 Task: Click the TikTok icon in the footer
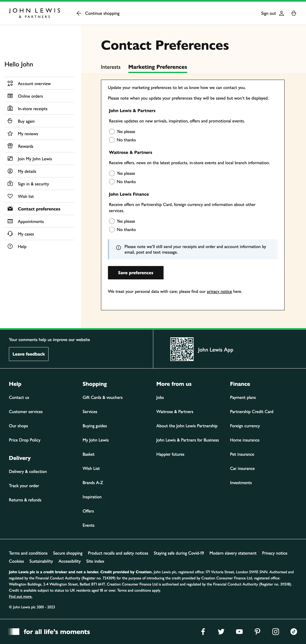click(x=293, y=631)
